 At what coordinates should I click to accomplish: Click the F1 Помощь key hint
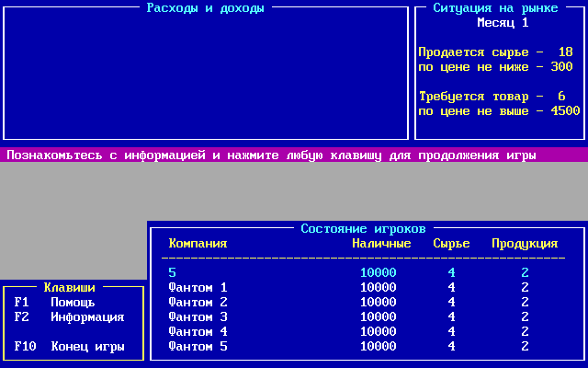click(x=54, y=303)
